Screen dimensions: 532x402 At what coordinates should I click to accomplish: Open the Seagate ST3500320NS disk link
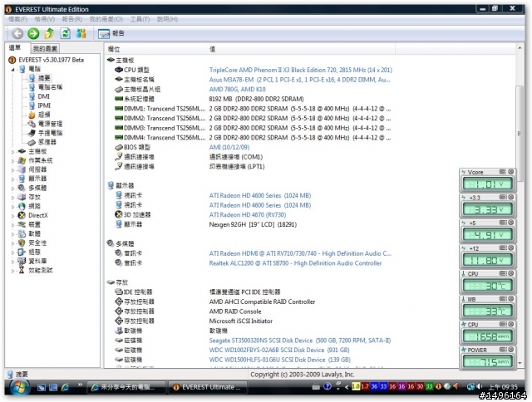tap(300, 341)
